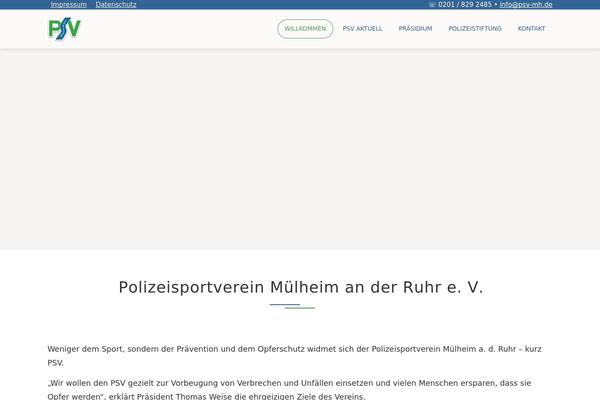
Task: Click the paragraph starting "Wir wollen den PSV"
Action: click(289, 389)
